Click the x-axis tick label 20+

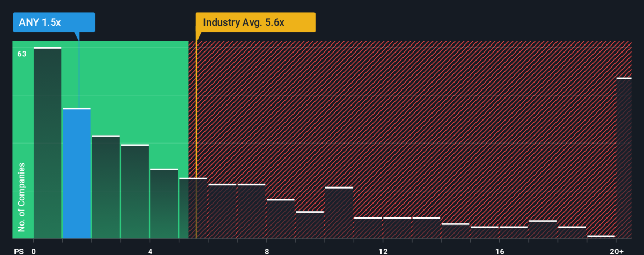(x=617, y=251)
